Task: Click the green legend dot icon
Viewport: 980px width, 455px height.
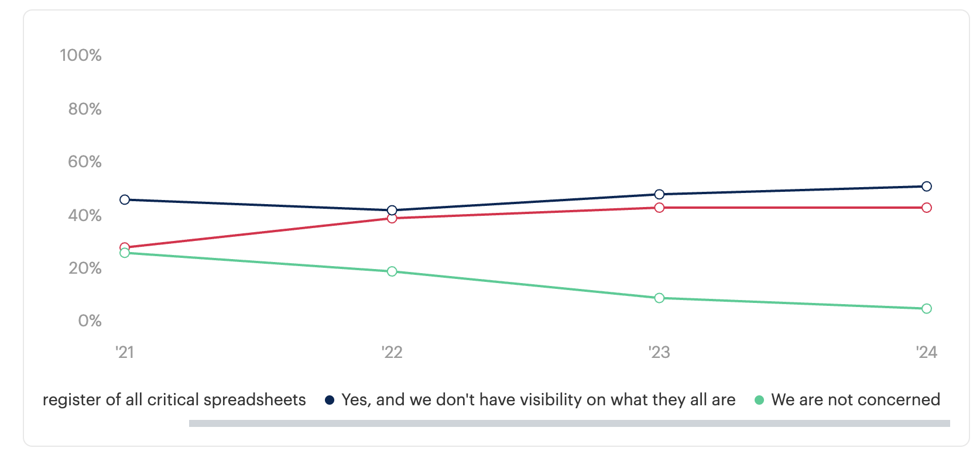Action: pyautogui.click(x=759, y=400)
